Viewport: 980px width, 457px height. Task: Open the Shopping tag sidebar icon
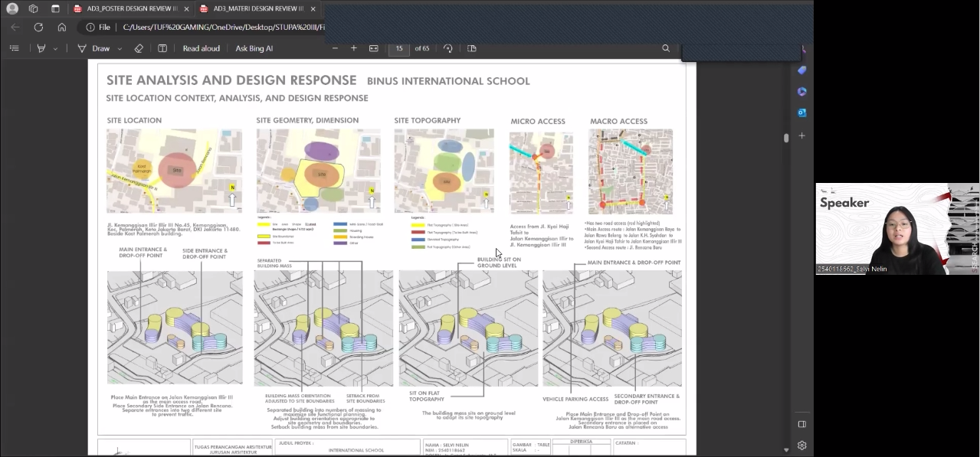[802, 70]
